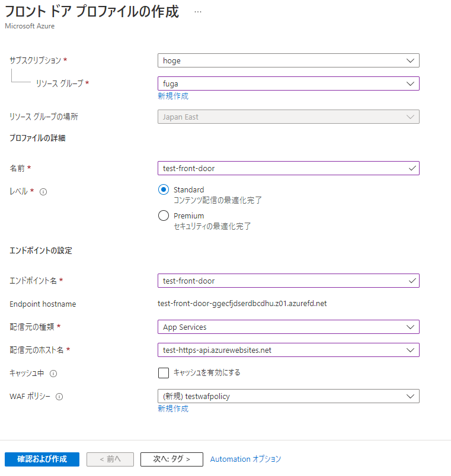Open the サブスクリプション dropdown showing hoge
451x476 pixels.
click(x=289, y=60)
